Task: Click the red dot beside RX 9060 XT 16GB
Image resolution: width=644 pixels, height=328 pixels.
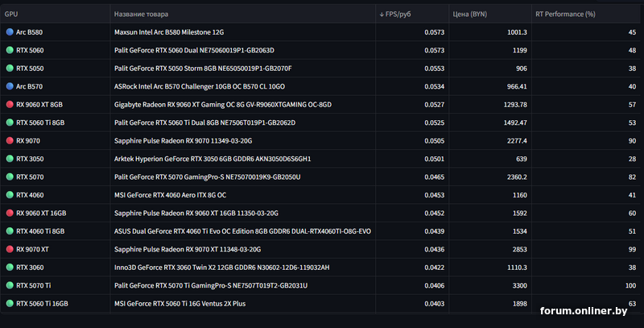Action: [x=10, y=213]
